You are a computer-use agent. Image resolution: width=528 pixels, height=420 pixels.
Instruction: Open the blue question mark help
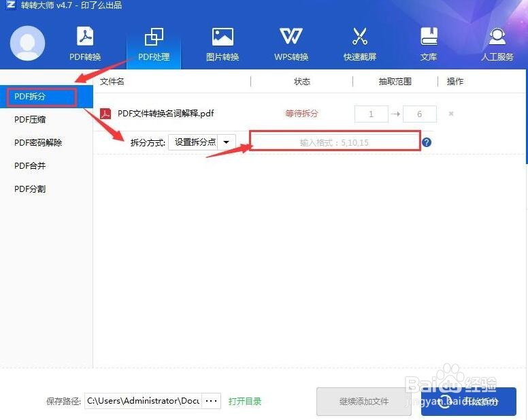(427, 142)
